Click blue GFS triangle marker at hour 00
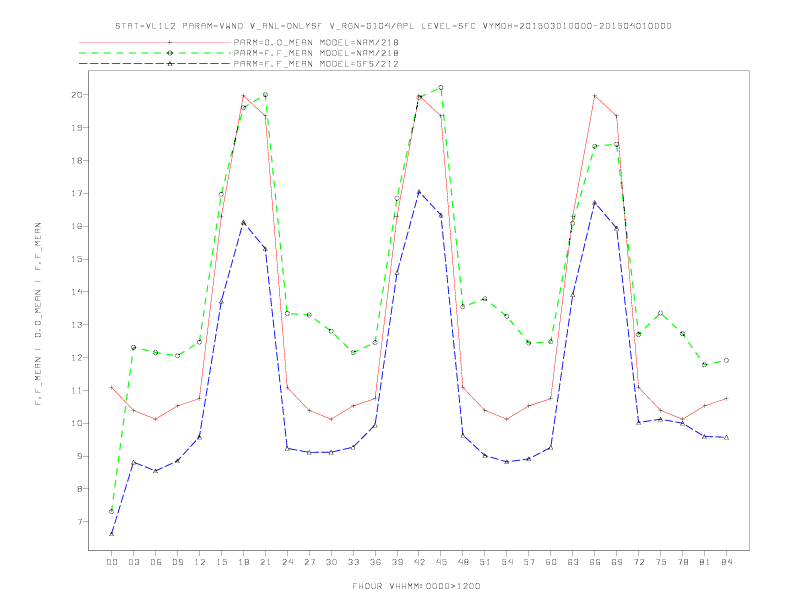792x612 pixels. coord(112,534)
